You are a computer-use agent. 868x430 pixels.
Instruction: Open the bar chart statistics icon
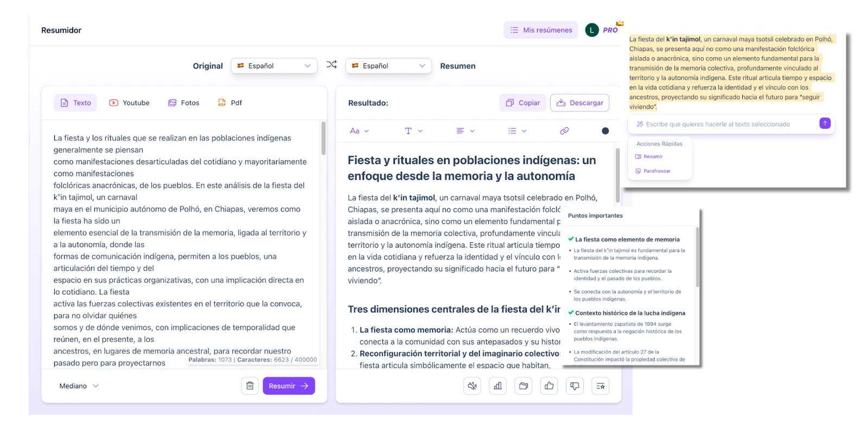pyautogui.click(x=497, y=386)
